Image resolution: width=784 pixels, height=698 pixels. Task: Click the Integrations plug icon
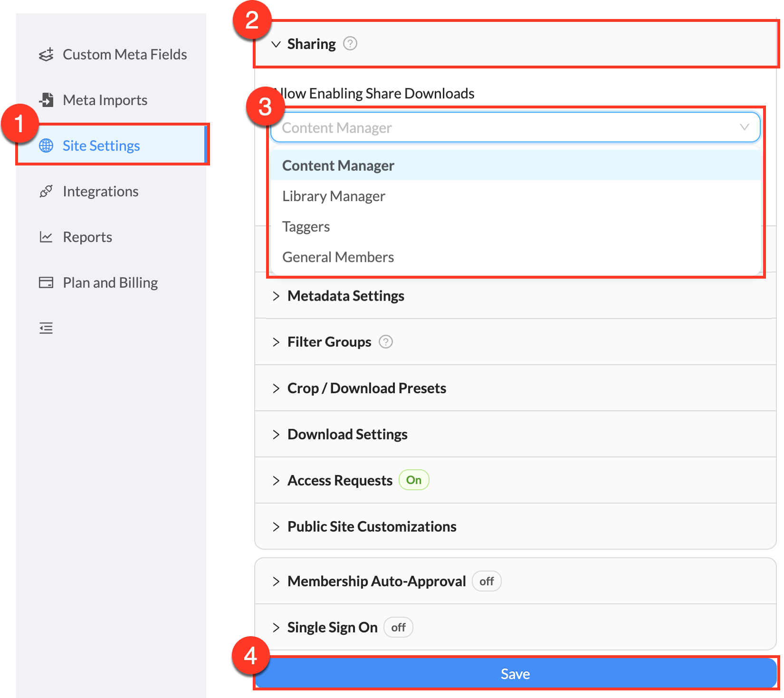[46, 191]
